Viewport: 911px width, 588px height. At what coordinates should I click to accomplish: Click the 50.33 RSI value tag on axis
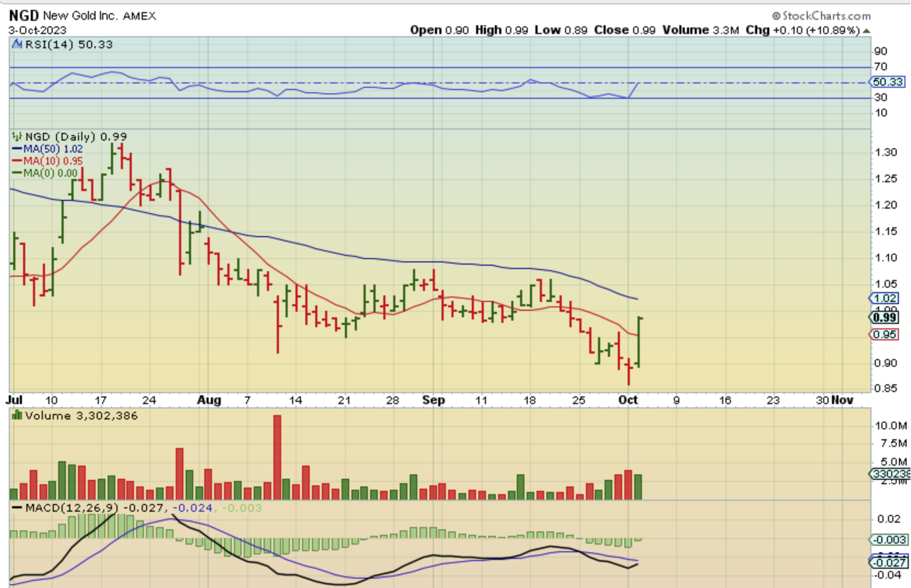click(x=887, y=82)
